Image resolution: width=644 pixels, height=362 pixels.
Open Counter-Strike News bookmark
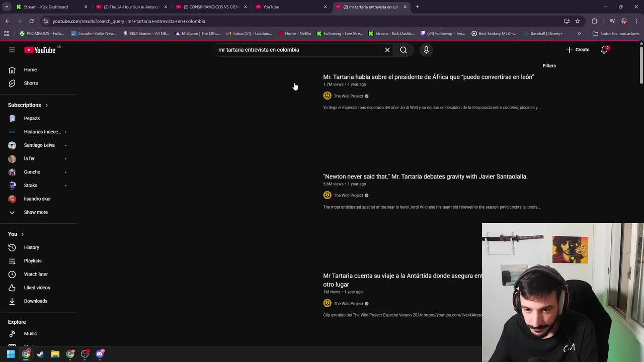(x=94, y=34)
